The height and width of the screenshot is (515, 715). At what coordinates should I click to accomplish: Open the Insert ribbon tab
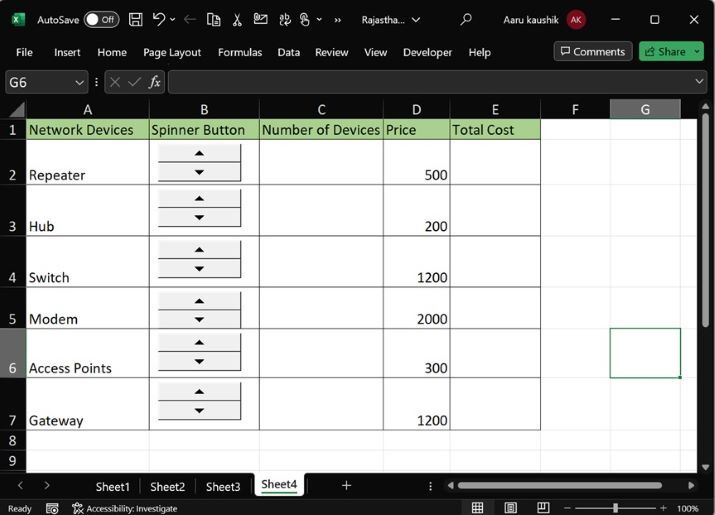pyautogui.click(x=67, y=52)
